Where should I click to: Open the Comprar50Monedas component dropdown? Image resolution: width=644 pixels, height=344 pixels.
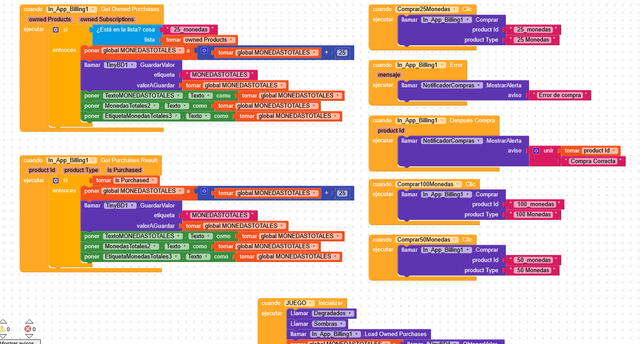(427, 240)
